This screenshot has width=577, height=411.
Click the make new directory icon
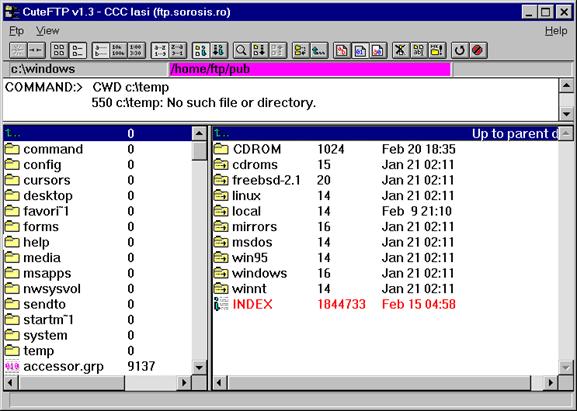point(438,50)
